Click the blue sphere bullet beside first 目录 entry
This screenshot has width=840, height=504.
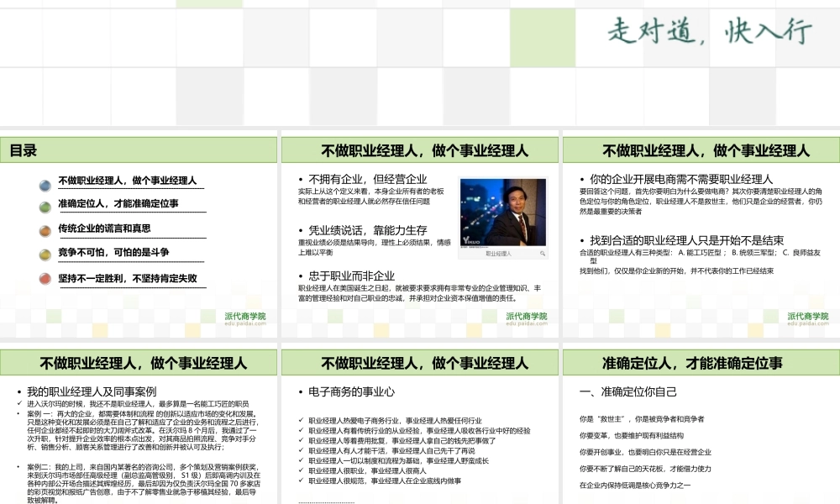[x=45, y=182]
